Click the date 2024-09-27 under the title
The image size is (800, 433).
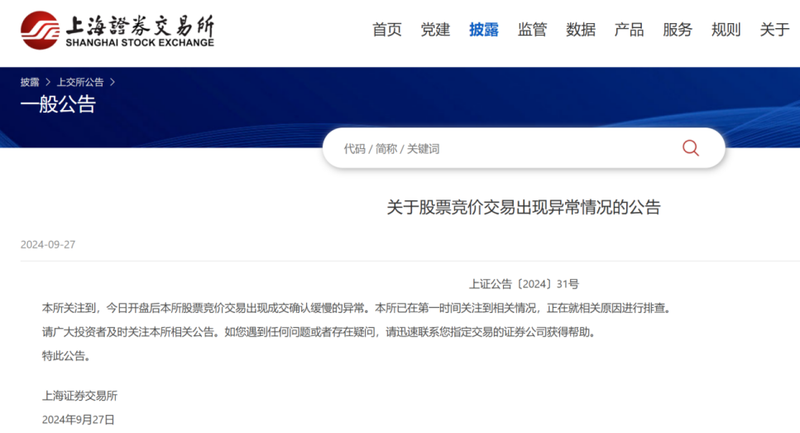click(x=48, y=244)
